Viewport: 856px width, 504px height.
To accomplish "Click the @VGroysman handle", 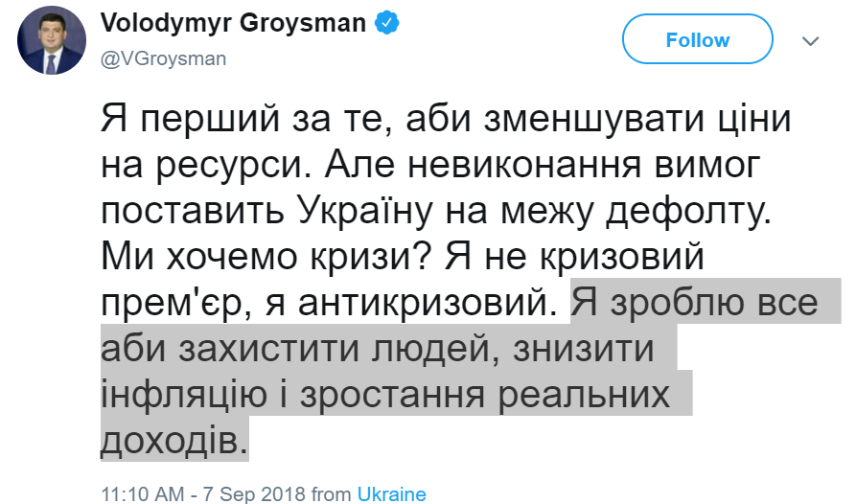I will (x=163, y=58).
